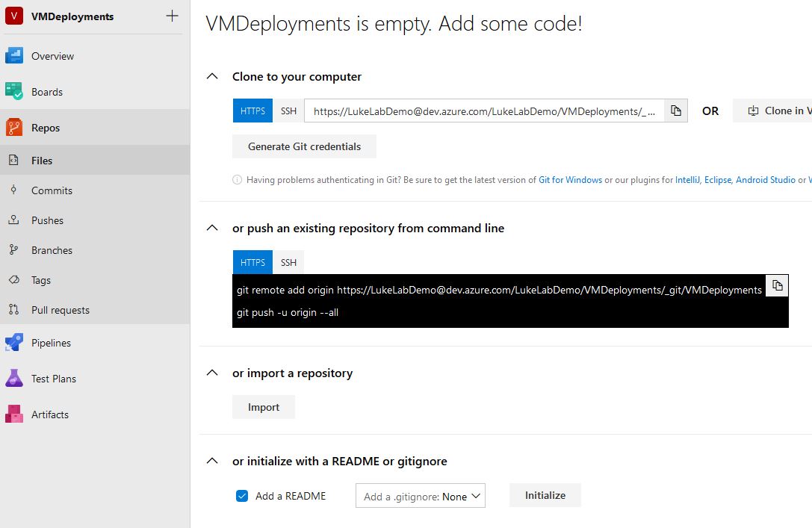Copy the clone URL with copy icon
This screenshot has height=528, width=812.
tap(676, 111)
